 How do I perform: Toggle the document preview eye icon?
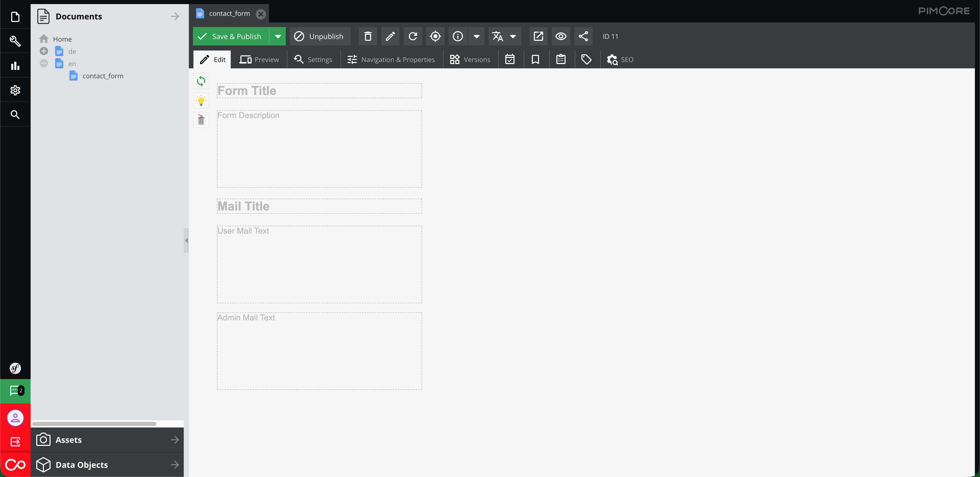point(560,36)
